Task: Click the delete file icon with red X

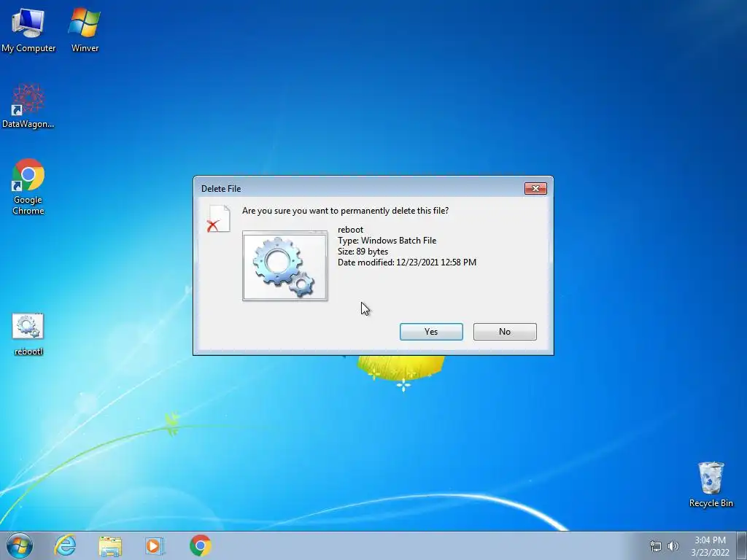Action: [x=219, y=219]
